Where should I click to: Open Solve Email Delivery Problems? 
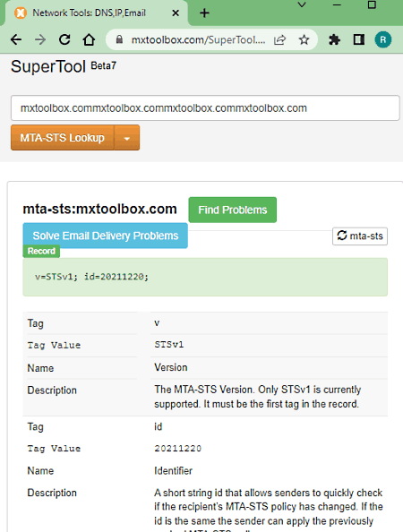click(105, 236)
